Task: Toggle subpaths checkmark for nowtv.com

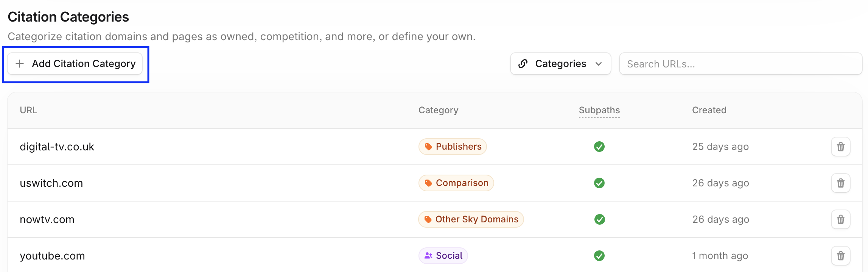Action: pyautogui.click(x=599, y=219)
